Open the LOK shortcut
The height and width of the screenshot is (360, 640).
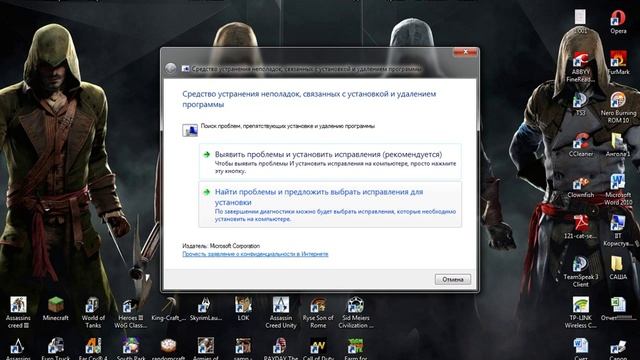(x=243, y=309)
